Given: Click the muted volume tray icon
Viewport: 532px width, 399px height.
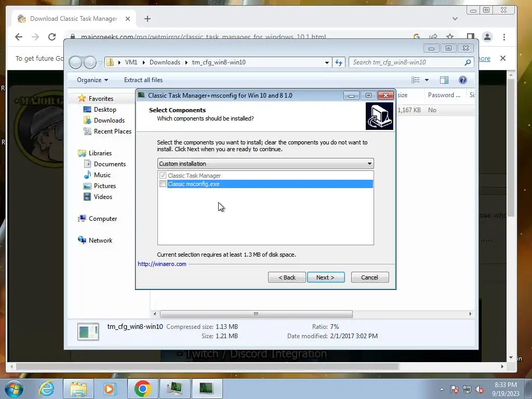Looking at the screenshot, I should pos(480,390).
